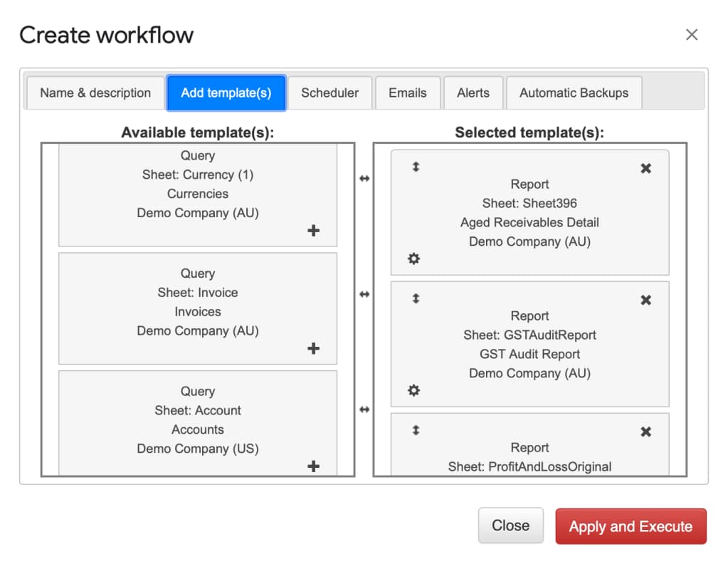Select the Automatic Backups tab
The width and height of the screenshot is (728, 564).
[x=574, y=93]
